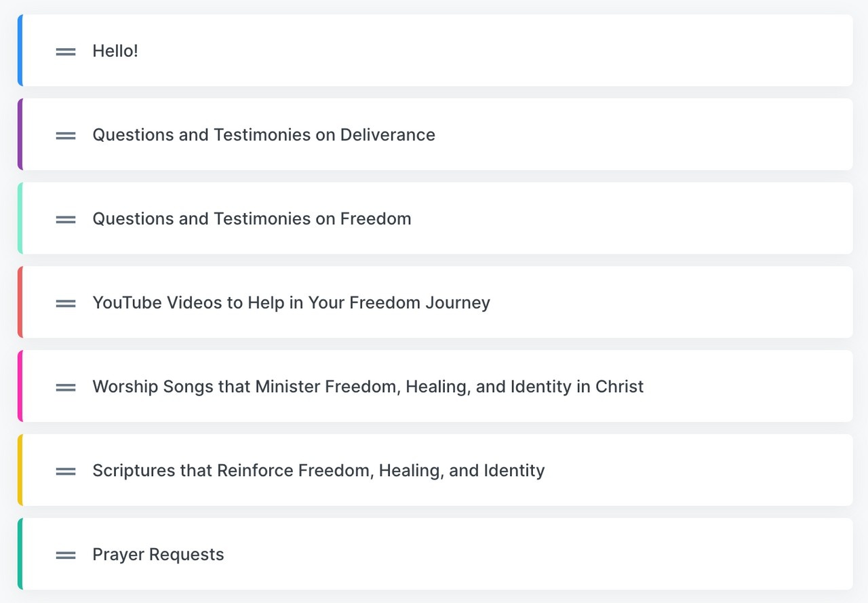The image size is (868, 603).
Task: Open the Hello! section
Action: point(115,51)
